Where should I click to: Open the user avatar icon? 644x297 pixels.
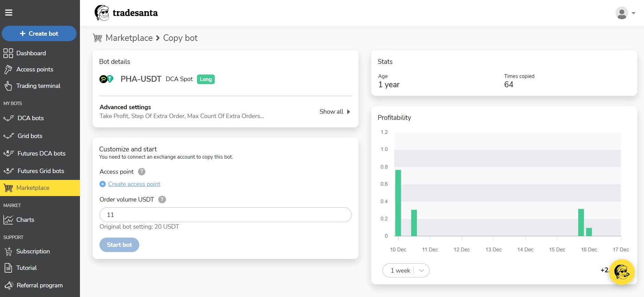click(x=622, y=13)
